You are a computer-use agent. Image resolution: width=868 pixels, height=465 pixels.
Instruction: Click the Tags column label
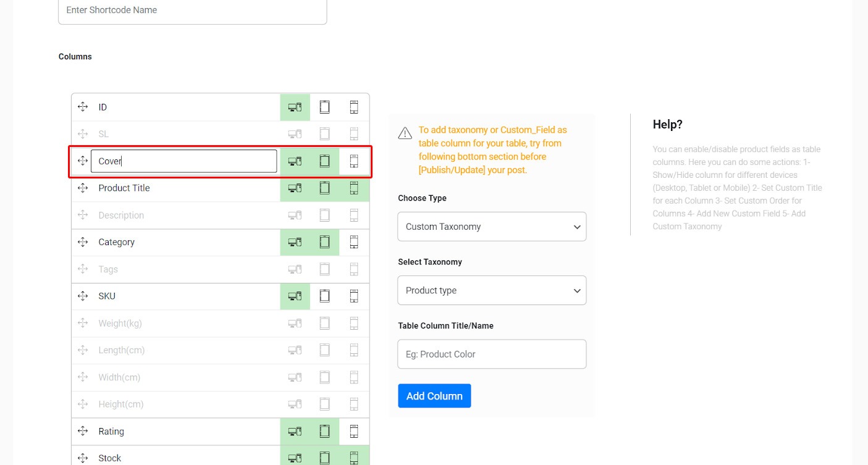[108, 269]
